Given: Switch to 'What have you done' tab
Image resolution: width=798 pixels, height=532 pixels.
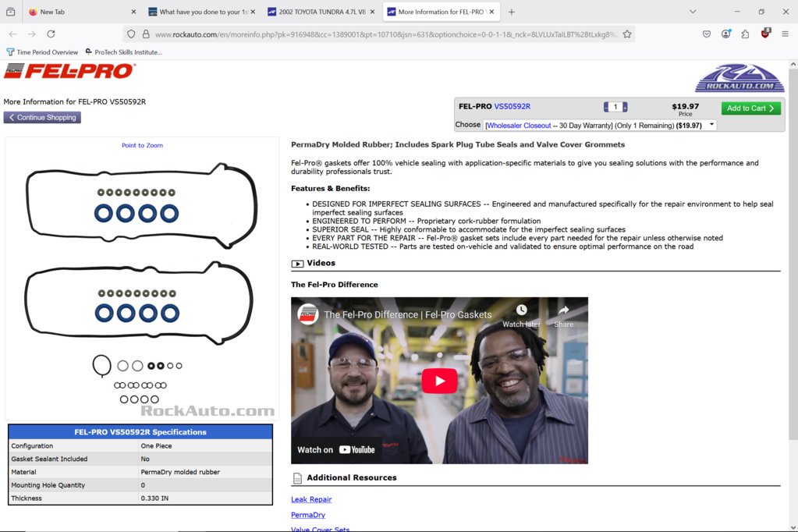Looking at the screenshot, I should pyautogui.click(x=202, y=12).
